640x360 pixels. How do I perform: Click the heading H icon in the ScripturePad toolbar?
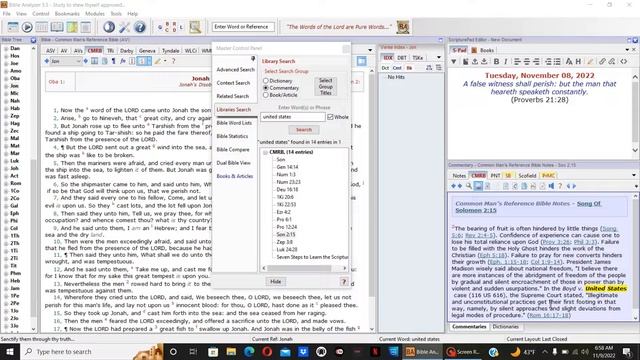pyautogui.click(x=578, y=62)
